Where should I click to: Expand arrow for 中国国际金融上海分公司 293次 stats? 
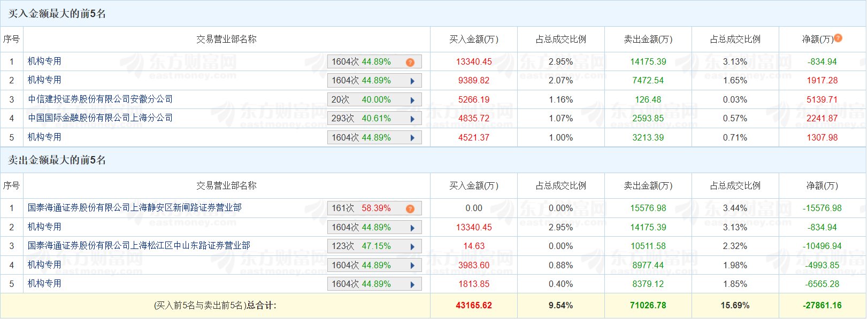pos(412,119)
